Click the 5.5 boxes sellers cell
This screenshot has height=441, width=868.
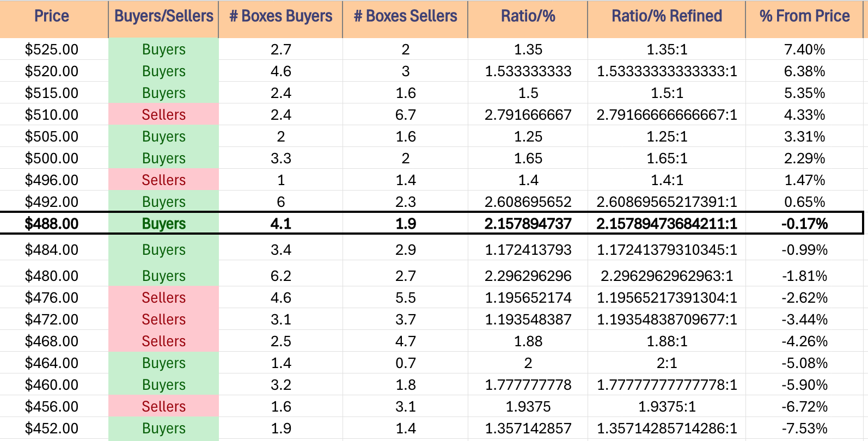coord(405,298)
